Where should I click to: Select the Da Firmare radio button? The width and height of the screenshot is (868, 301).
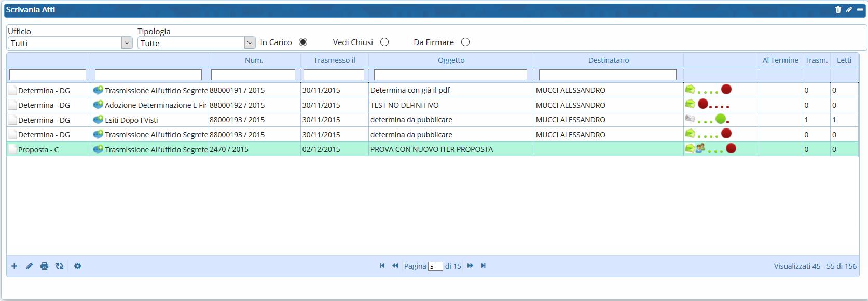[465, 42]
